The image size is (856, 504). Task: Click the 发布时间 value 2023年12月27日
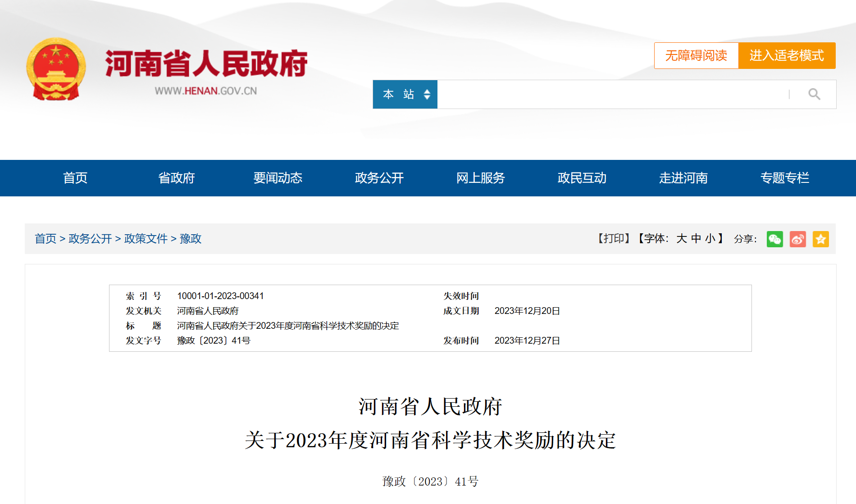point(527,341)
